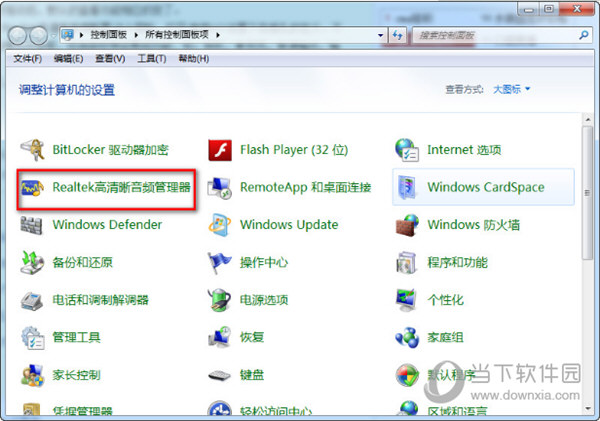Image resolution: width=600 pixels, height=421 pixels.
Task: Open the 管理工具 gear icon
Action: [x=33, y=338]
